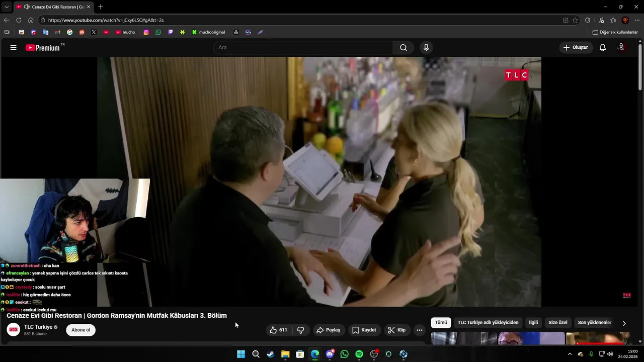The height and width of the screenshot is (362, 644).
Task: Click the browser URL address bar
Action: click(299, 20)
